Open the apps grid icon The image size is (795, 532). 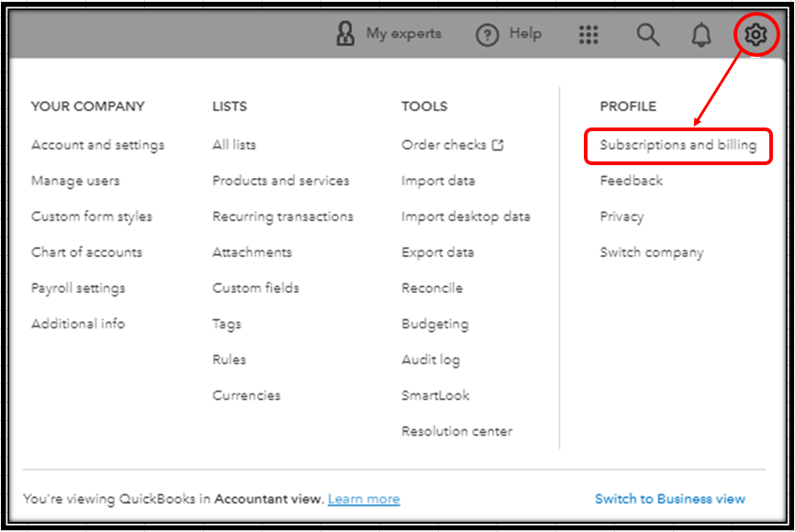point(588,35)
